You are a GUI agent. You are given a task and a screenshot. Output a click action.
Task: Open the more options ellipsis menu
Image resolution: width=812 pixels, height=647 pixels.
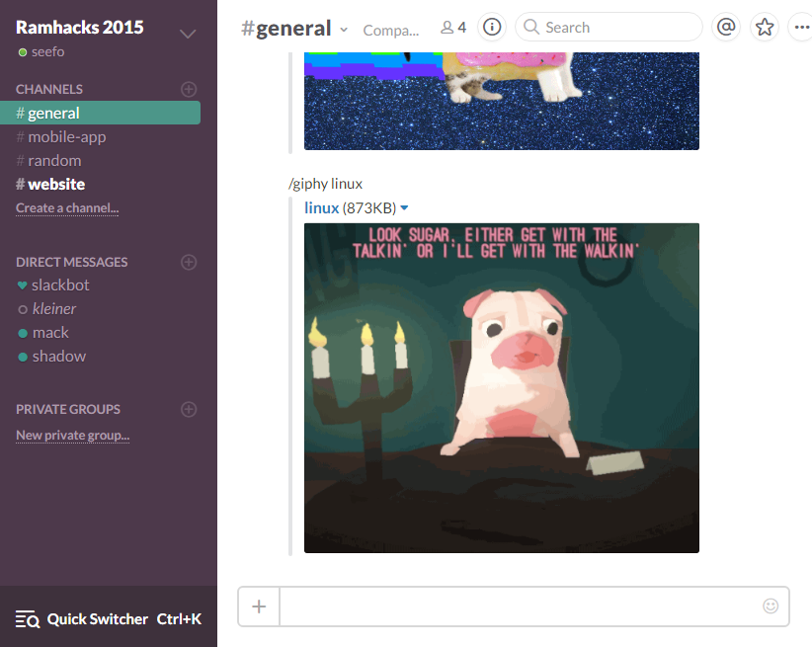[801, 27]
